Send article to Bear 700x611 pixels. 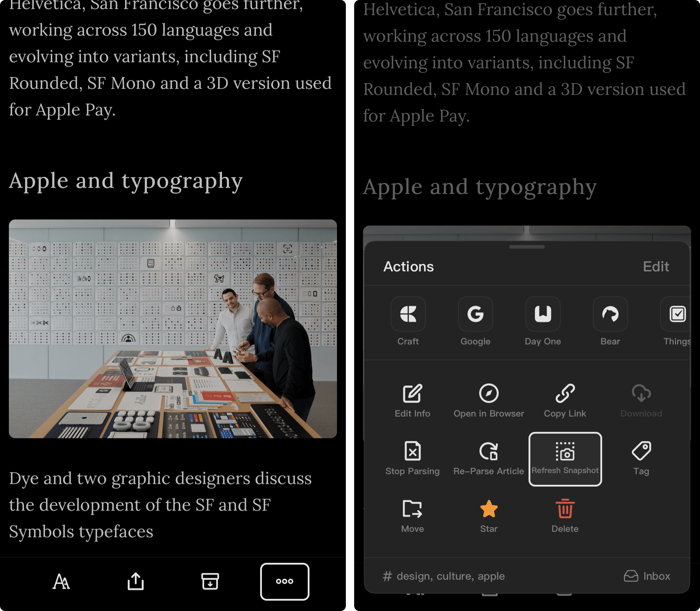(610, 321)
